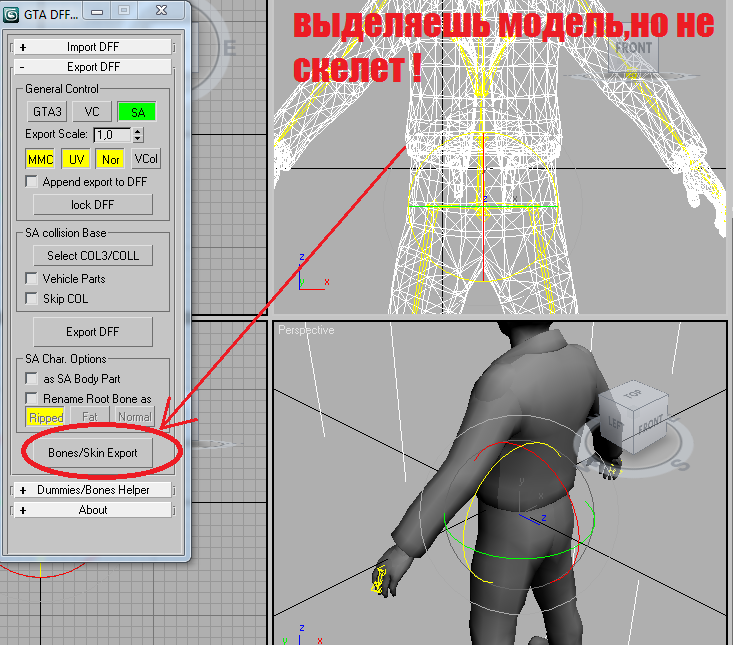Toggle the green SA format button
733x645 pixels.
(137, 112)
